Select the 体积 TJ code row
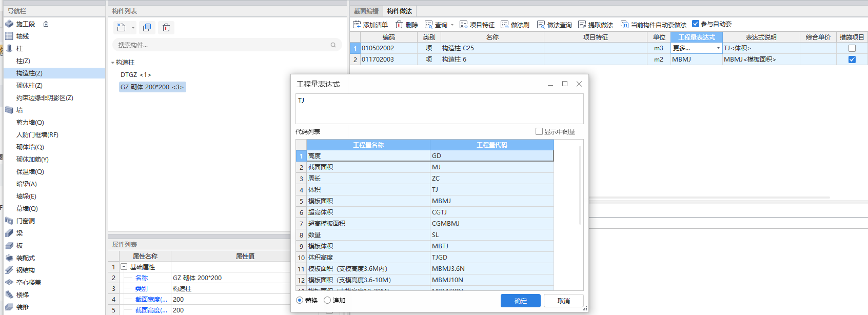This screenshot has height=315, width=868. pos(425,190)
